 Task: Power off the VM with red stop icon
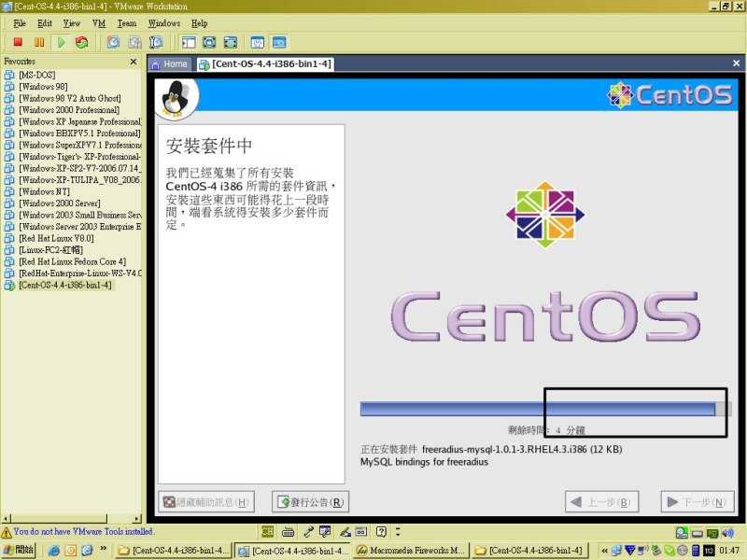(18, 42)
